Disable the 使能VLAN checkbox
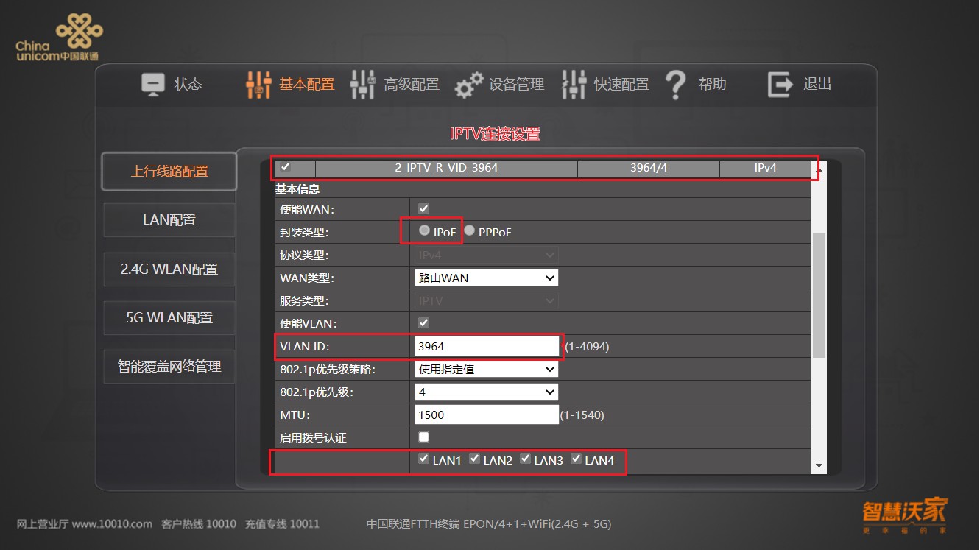Image resolution: width=980 pixels, height=550 pixels. click(x=423, y=322)
